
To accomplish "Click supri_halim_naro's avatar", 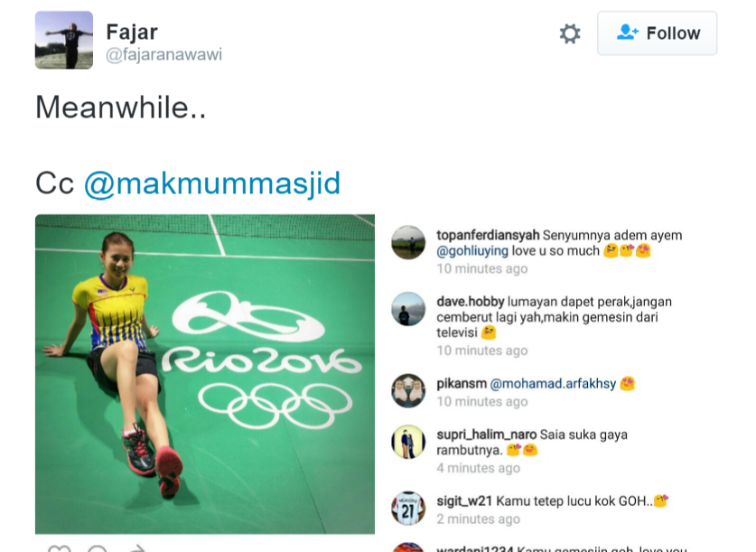I will click(408, 442).
